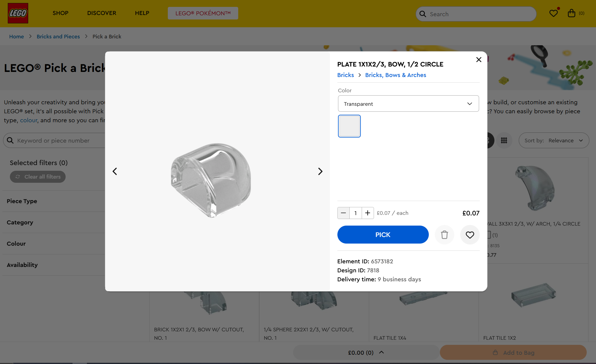
Task: Click the LEGO logo home icon
Action: pos(18,13)
